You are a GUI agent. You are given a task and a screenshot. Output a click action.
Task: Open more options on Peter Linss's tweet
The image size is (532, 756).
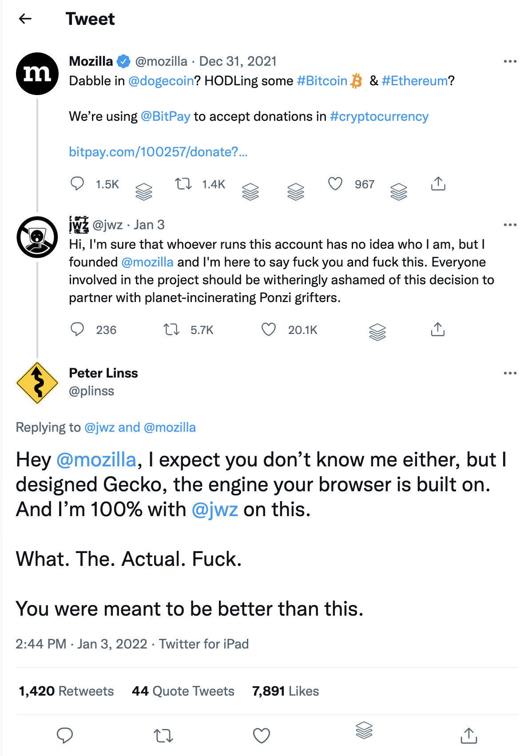[x=510, y=373]
